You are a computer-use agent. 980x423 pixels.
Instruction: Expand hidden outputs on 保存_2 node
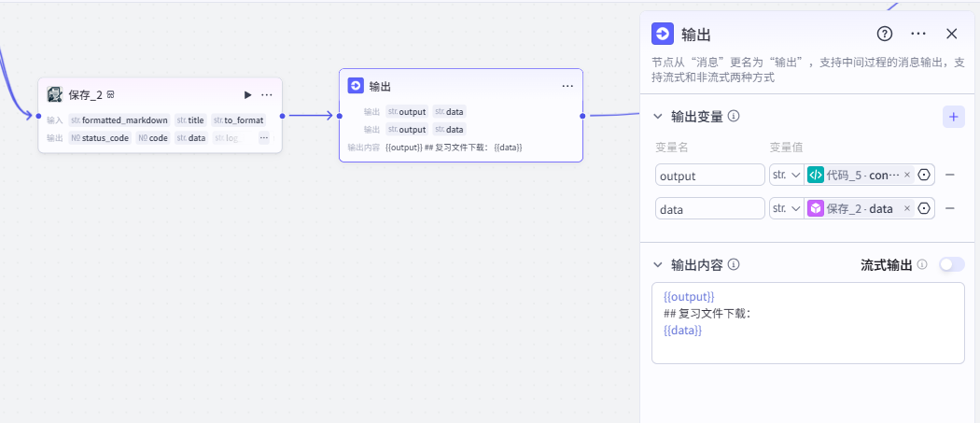(x=264, y=137)
